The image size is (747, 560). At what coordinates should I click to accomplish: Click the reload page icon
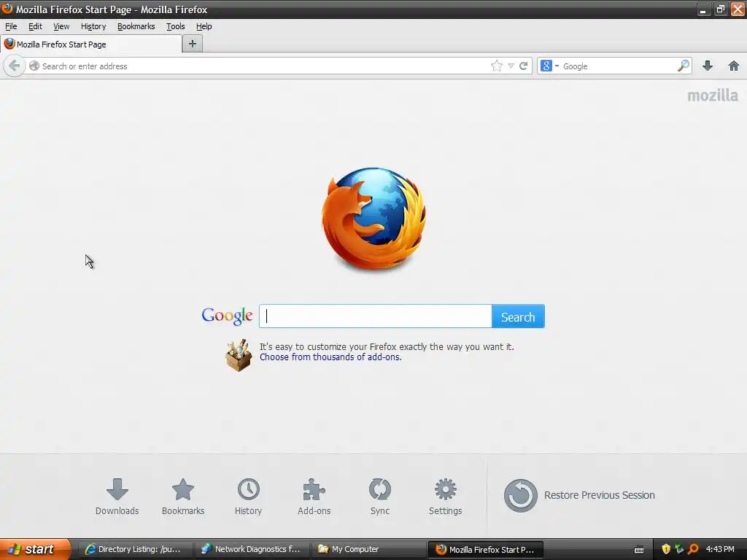click(524, 66)
